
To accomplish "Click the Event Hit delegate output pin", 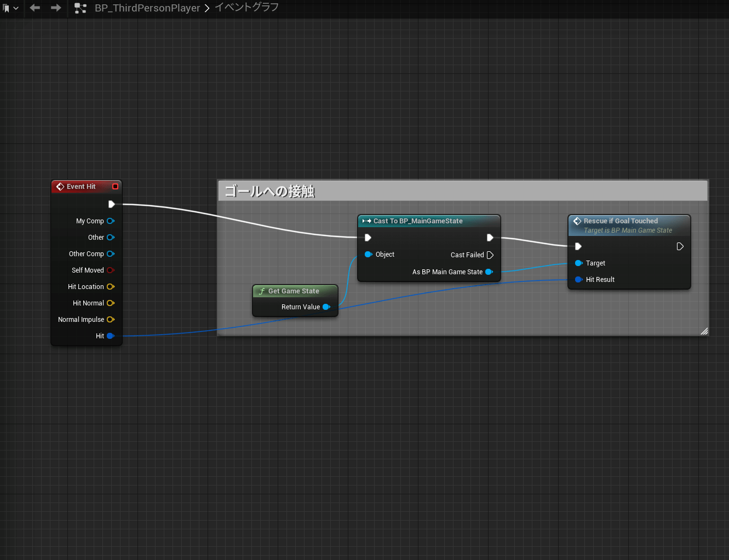I will (x=115, y=187).
